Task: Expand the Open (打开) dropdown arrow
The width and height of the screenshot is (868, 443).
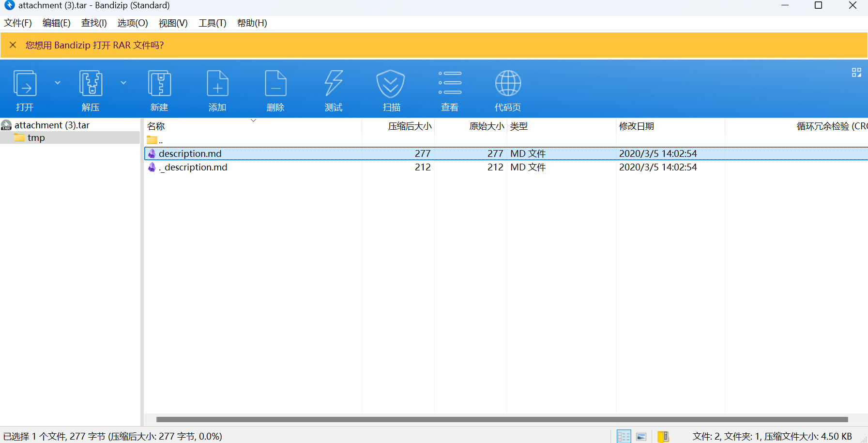Action: pos(58,83)
